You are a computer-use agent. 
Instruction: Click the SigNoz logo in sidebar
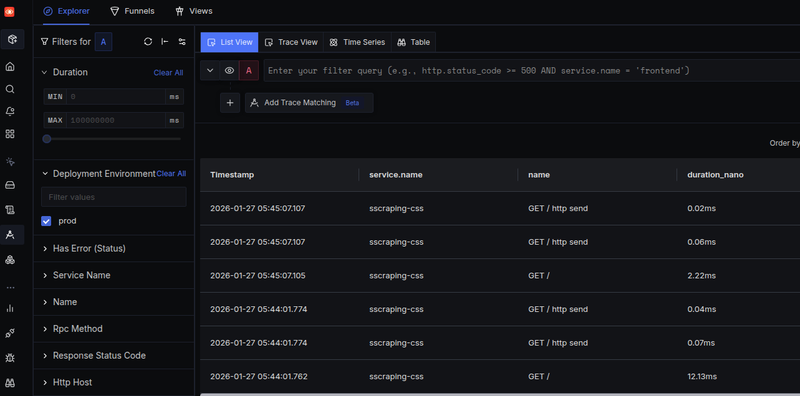10,12
